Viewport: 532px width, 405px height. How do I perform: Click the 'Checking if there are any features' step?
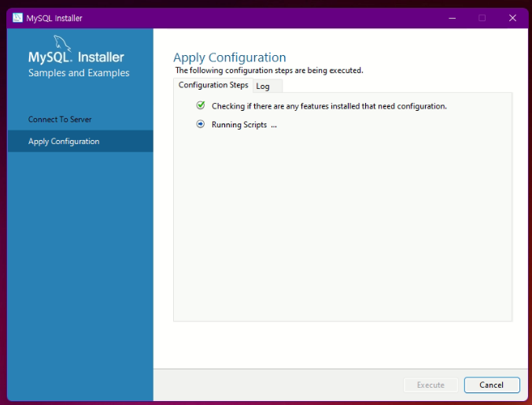[x=329, y=106]
